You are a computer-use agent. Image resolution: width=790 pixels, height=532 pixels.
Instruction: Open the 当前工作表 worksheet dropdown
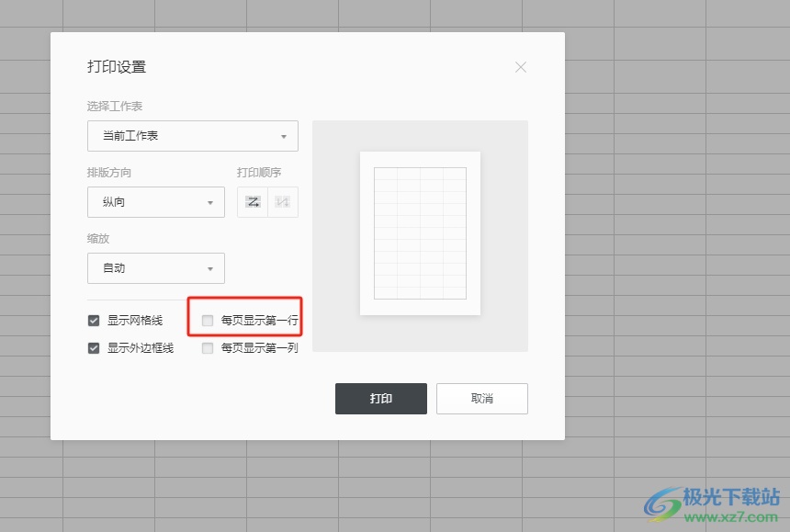193,136
